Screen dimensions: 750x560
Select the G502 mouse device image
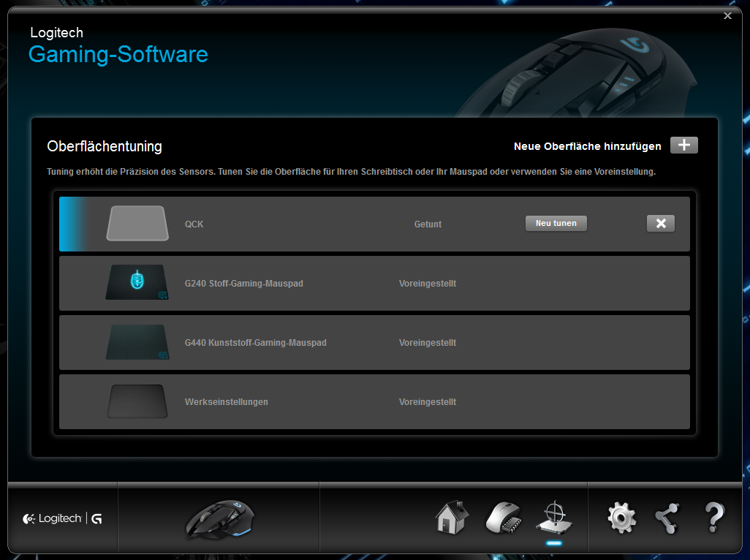221,519
